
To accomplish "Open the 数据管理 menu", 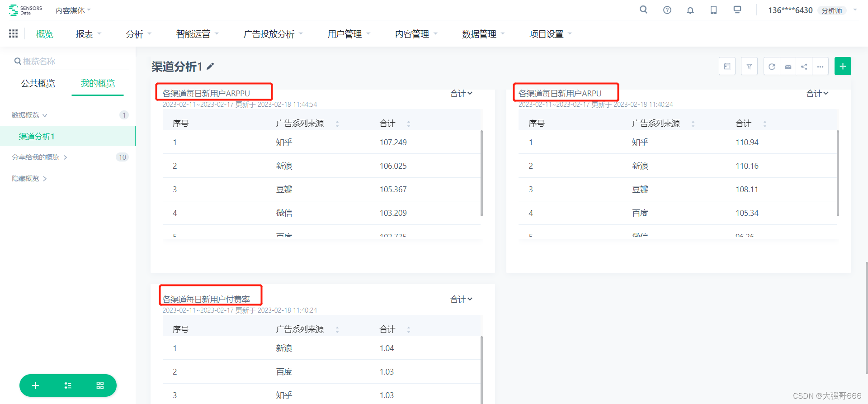I will pyautogui.click(x=483, y=34).
